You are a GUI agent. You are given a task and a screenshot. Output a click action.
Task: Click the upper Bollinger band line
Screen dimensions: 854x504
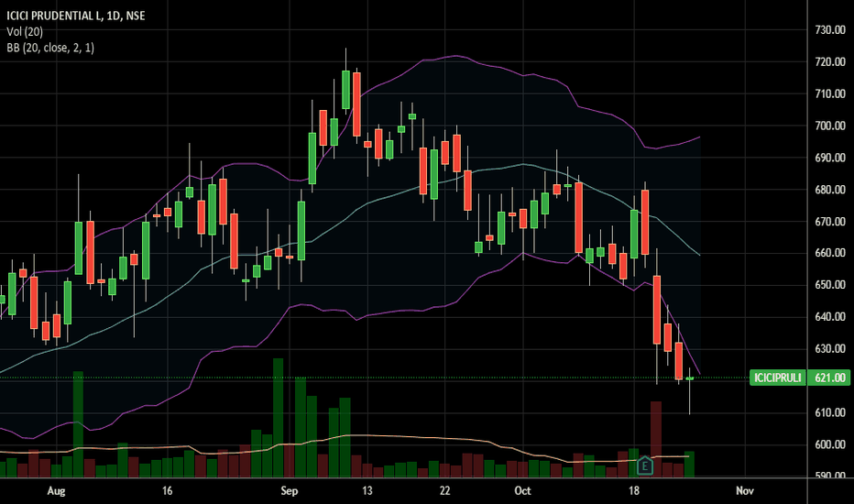click(x=455, y=56)
